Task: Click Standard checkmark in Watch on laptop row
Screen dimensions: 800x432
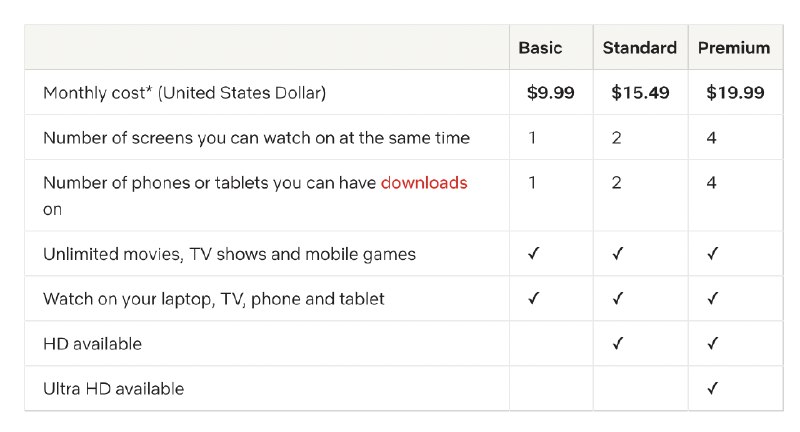Action: coord(617,299)
